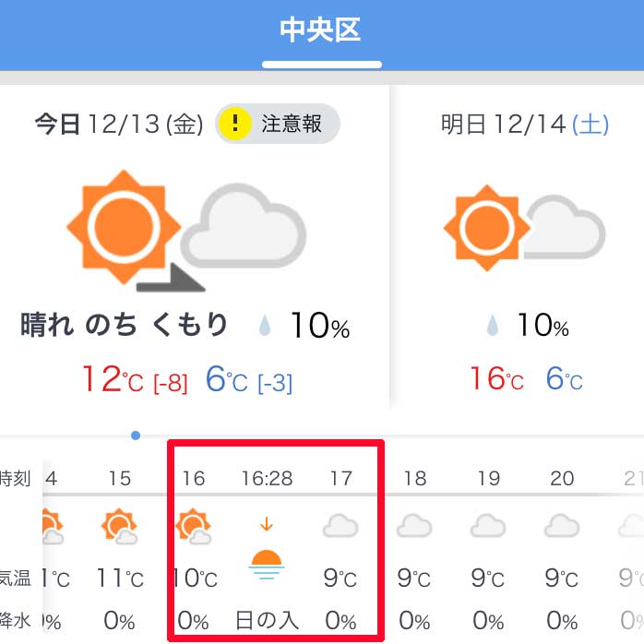Click the sunset icon at 16:28
644x644 pixels.
pyautogui.click(x=267, y=565)
